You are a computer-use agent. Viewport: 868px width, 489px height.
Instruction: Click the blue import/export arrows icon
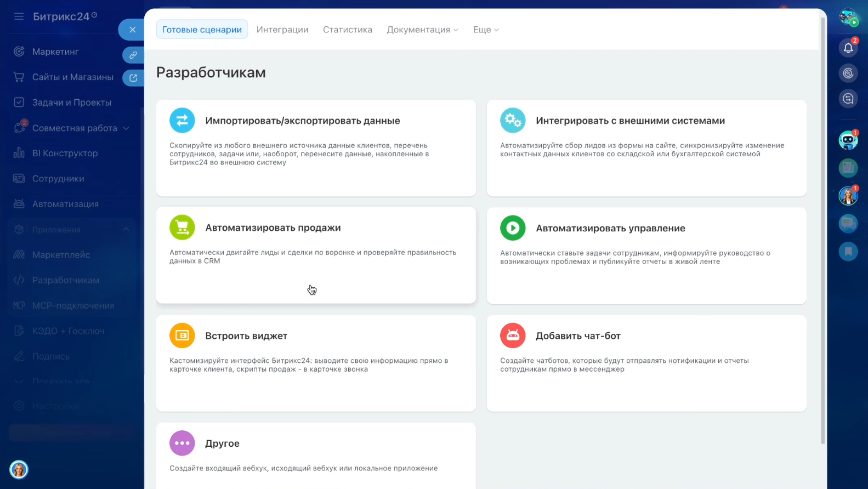pyautogui.click(x=182, y=121)
